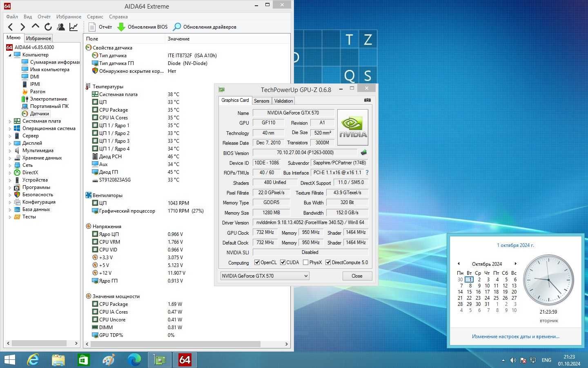Show hidden tray icons arrow
588x368 pixels.
coord(503,360)
